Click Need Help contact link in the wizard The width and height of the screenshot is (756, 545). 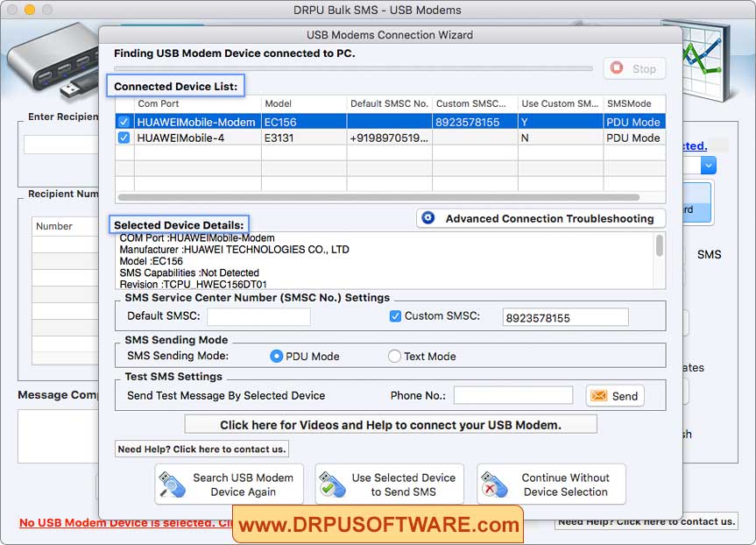click(x=201, y=449)
